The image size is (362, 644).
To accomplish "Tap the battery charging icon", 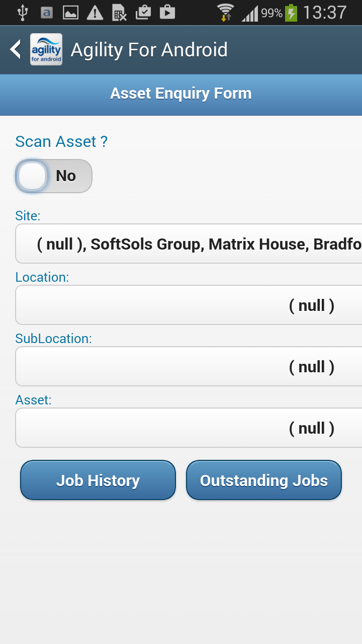I will pos(292,13).
